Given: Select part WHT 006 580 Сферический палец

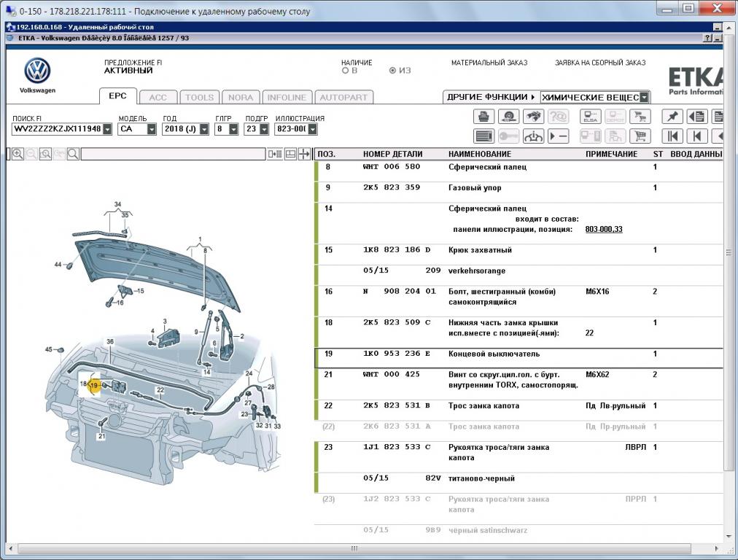Looking at the screenshot, I should [x=518, y=171].
